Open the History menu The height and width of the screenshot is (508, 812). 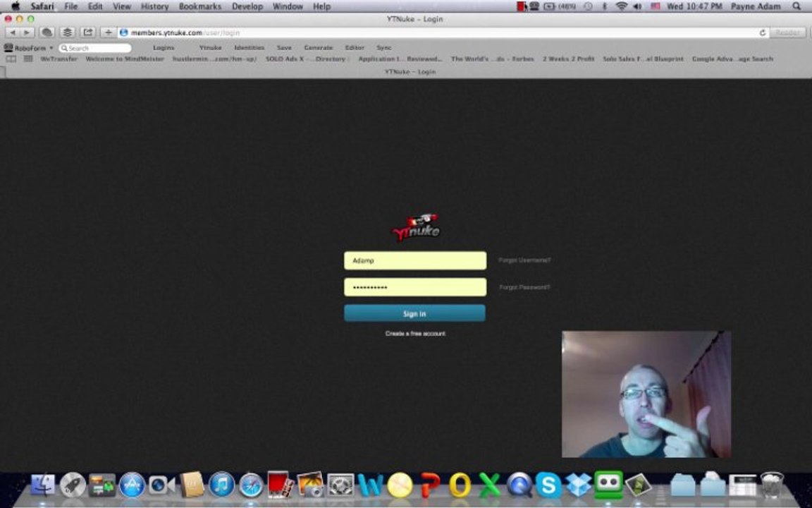click(154, 6)
